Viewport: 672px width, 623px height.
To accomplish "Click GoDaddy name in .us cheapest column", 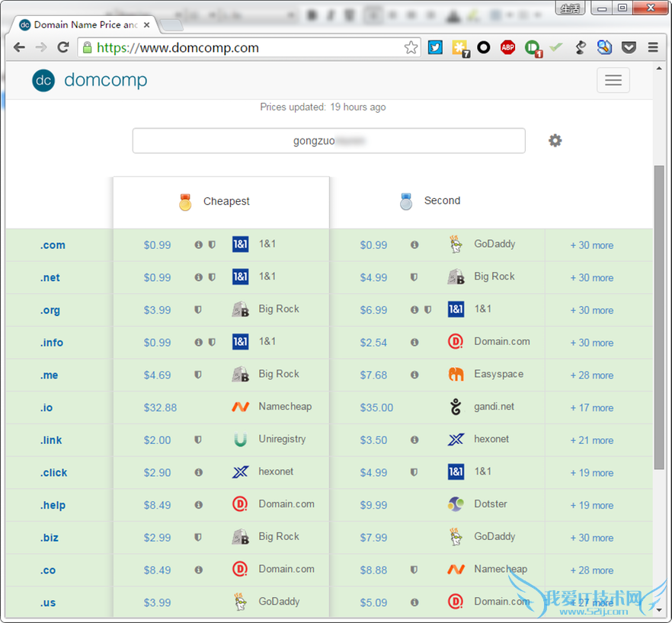I will 279,602.
